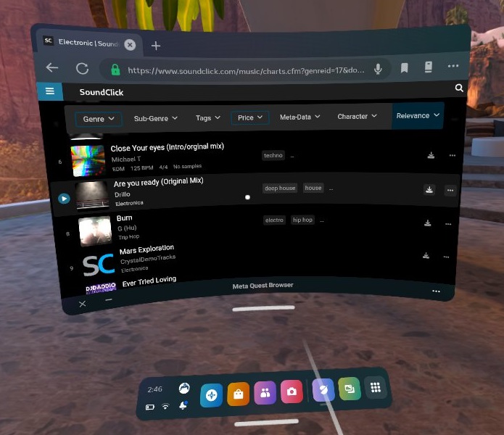
Task: Check the battery status icon
Action: click(x=150, y=407)
